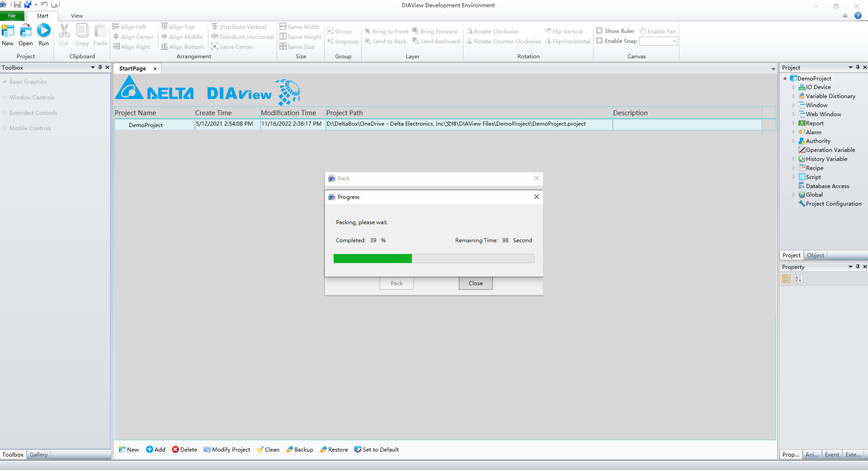Toggle Enable Pan option
This screenshot has height=471, width=868.
coord(658,31)
